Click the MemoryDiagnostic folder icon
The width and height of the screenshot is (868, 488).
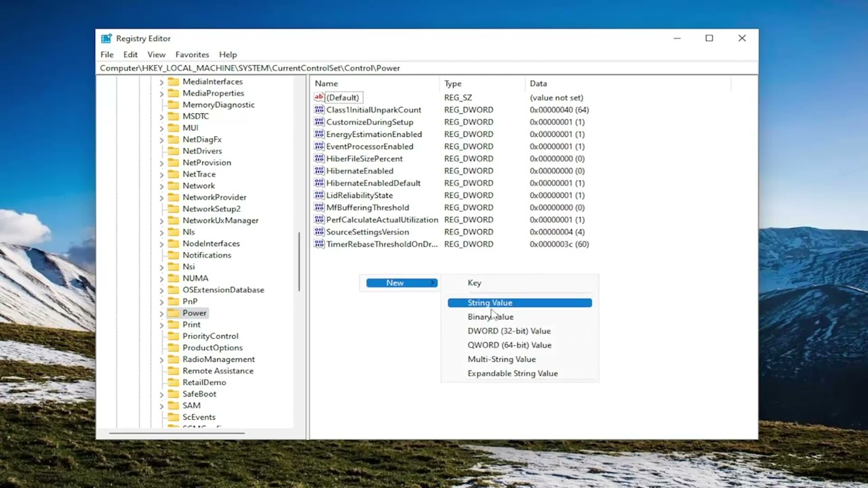point(173,104)
